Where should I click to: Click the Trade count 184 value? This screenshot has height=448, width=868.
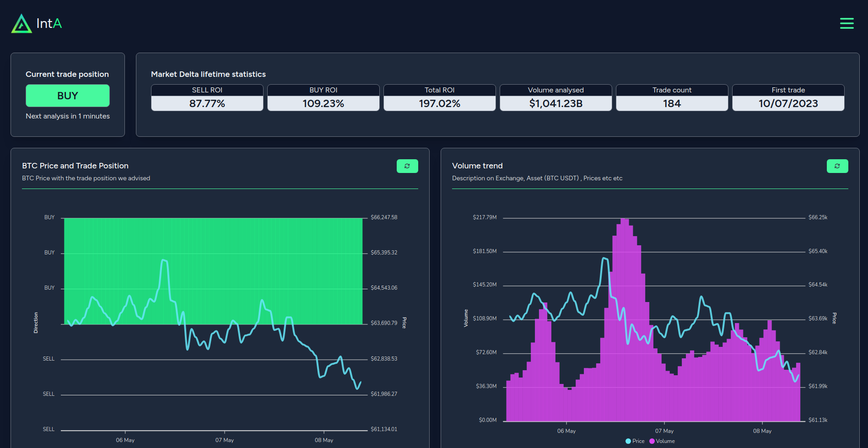click(x=672, y=103)
